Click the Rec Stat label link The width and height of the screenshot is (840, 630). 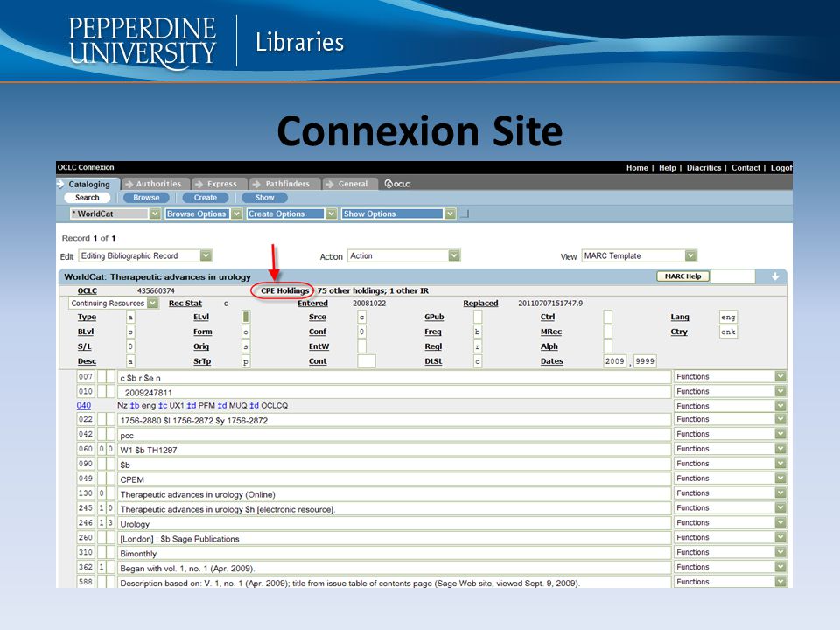point(185,304)
